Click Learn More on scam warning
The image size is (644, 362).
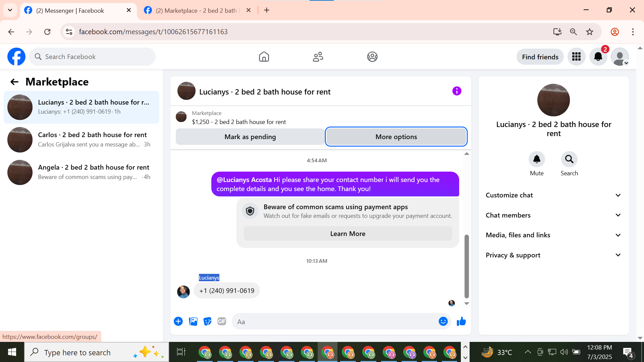(347, 234)
